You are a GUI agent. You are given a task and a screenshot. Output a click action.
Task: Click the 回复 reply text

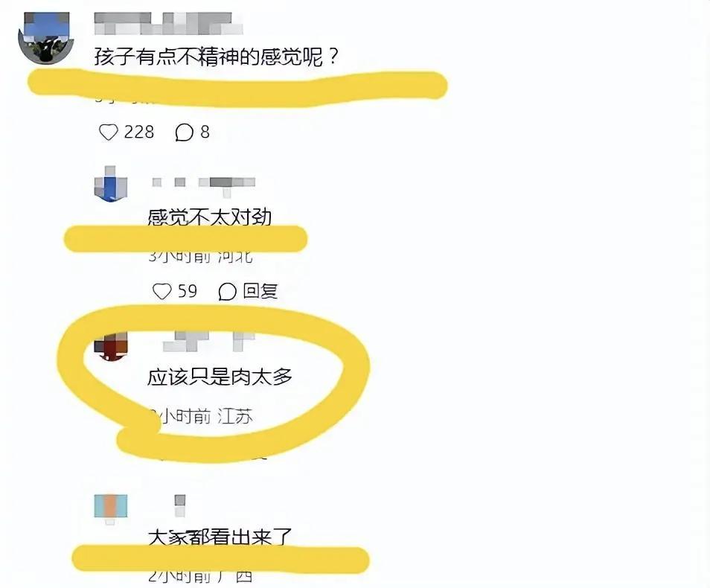[260, 291]
